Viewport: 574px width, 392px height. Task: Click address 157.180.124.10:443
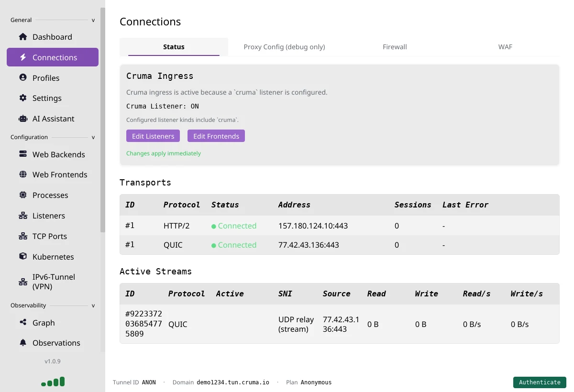click(x=313, y=226)
